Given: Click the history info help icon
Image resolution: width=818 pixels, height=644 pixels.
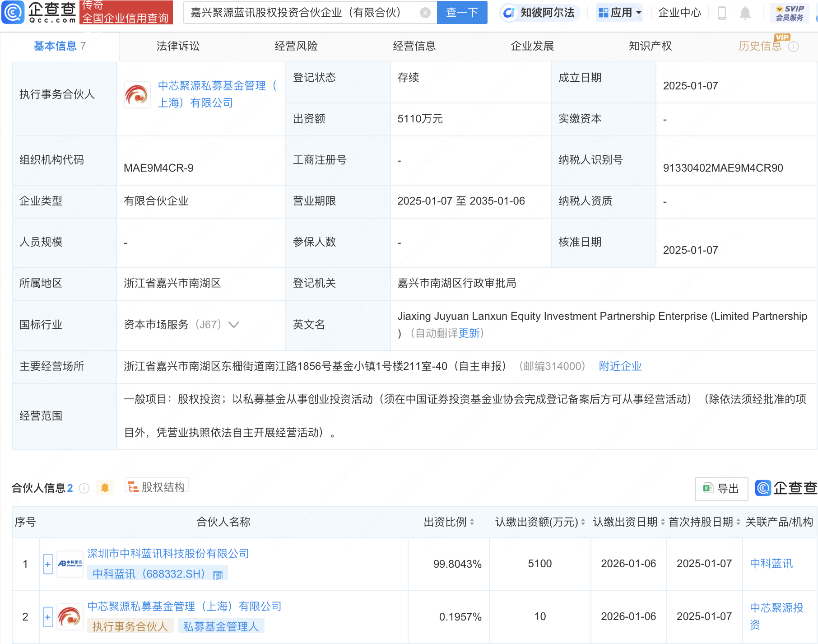Looking at the screenshot, I should coord(794,47).
